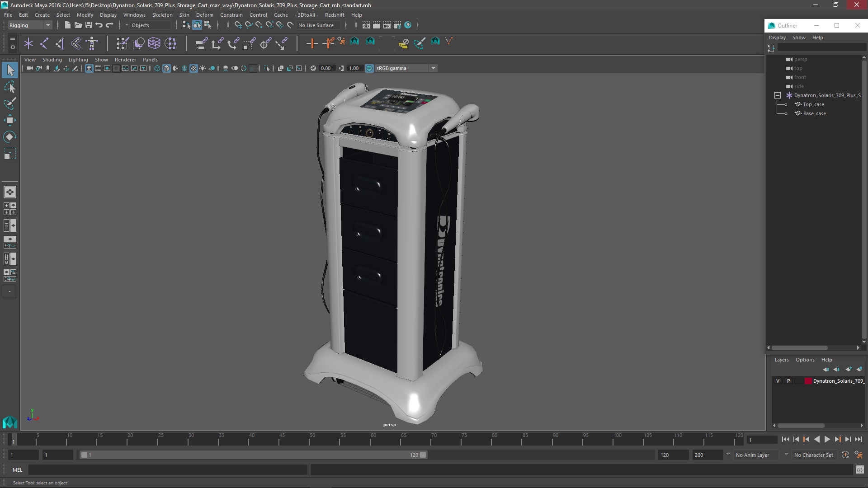Open the Rigging menu set dropdown
The width and height of the screenshot is (868, 488).
pos(30,25)
